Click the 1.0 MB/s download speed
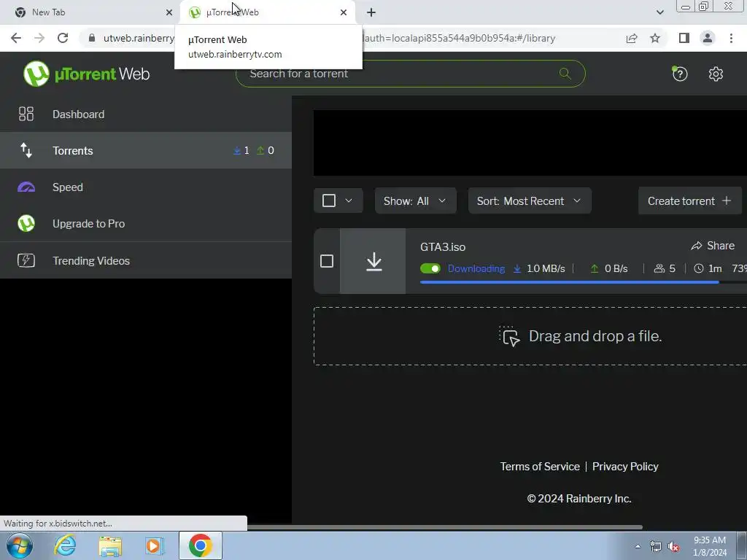Screen dimensions: 747x560 546,268
